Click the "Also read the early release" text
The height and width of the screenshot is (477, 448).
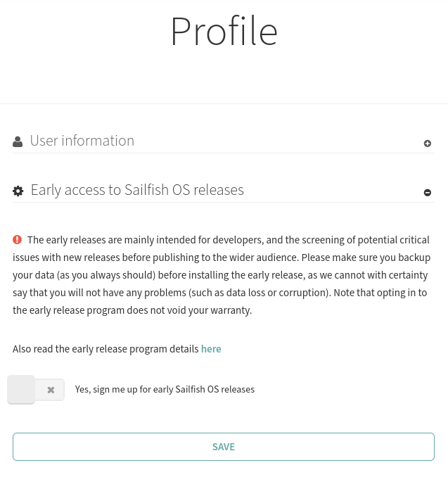tap(105, 349)
